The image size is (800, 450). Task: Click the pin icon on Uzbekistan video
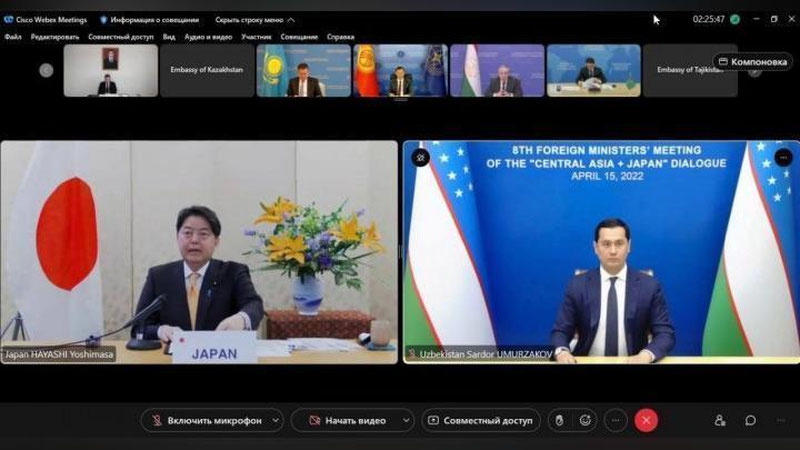click(x=420, y=157)
